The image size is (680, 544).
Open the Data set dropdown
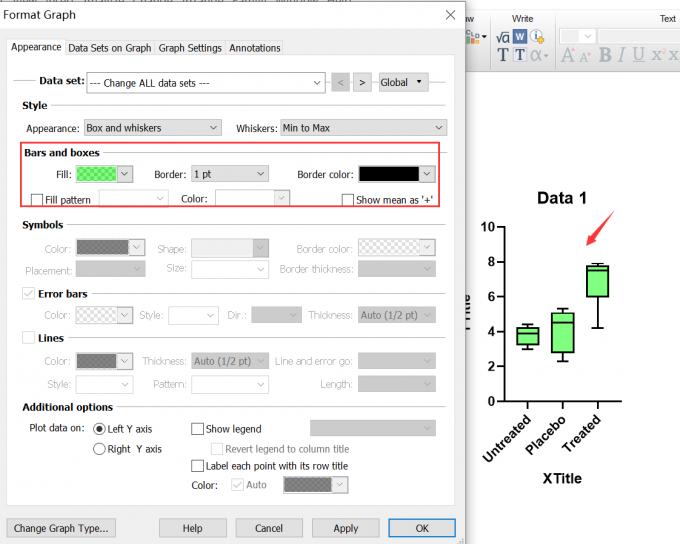pyautogui.click(x=206, y=82)
